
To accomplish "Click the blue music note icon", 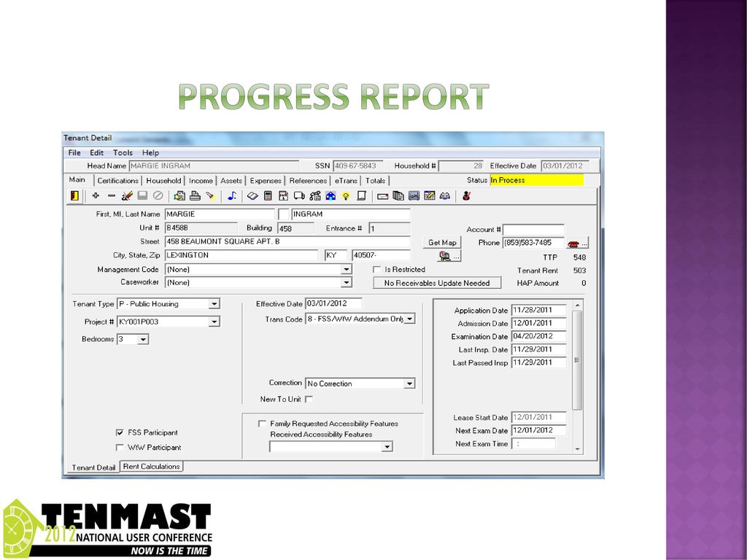I will point(232,195).
